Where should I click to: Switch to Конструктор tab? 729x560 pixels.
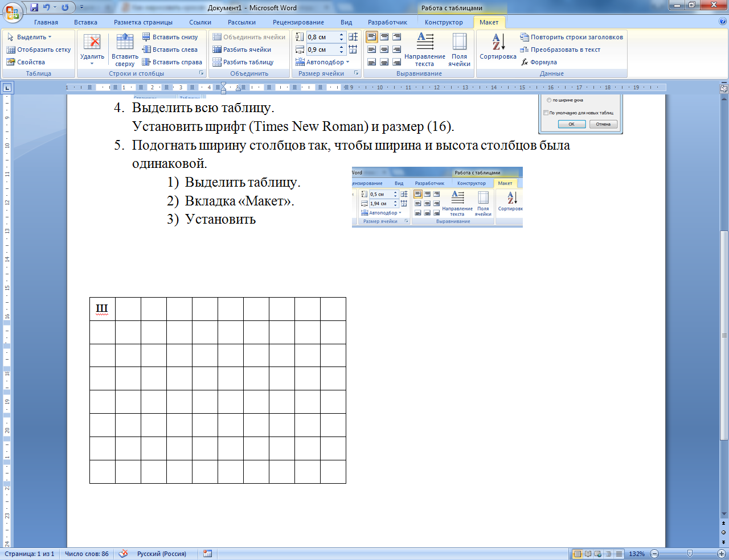coord(444,22)
